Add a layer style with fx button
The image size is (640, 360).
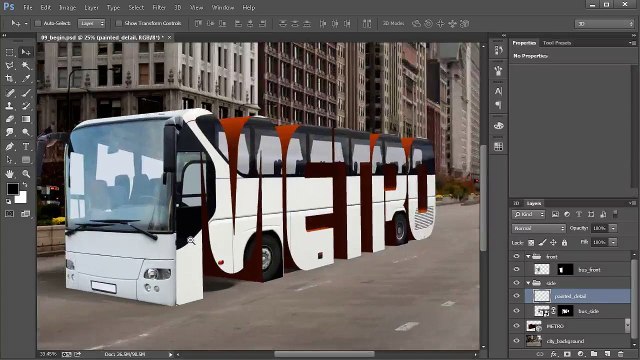click(553, 354)
